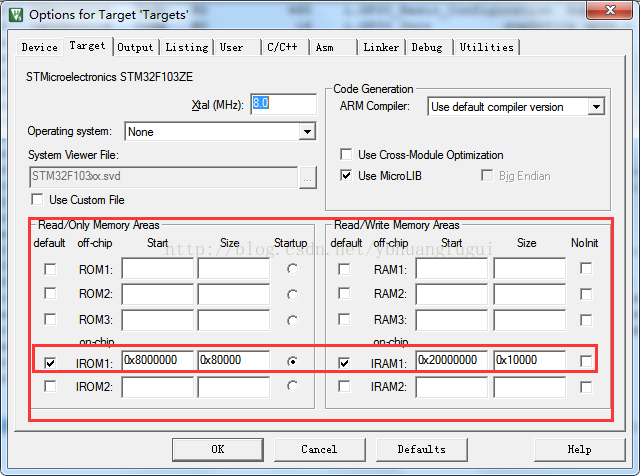Screen dimensions: 640x476
Task: Click the IROM1 Start field 0x8000000
Action: coord(158,360)
